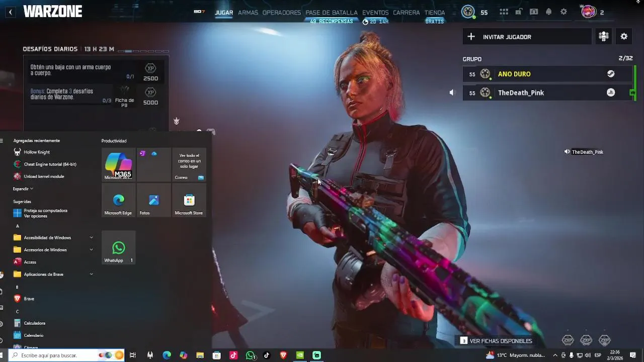The image size is (644, 362).
Task: Open TikTok from the taskbar
Action: click(267, 355)
